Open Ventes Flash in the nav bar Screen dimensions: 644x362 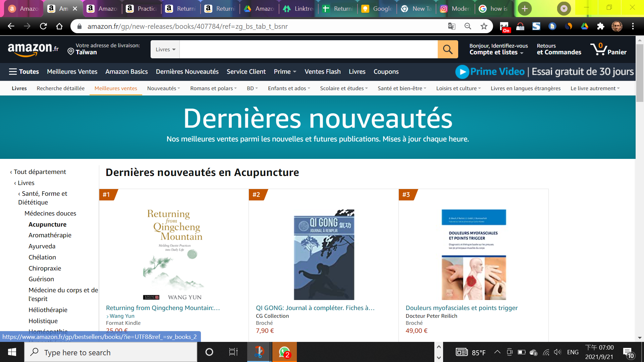point(322,71)
